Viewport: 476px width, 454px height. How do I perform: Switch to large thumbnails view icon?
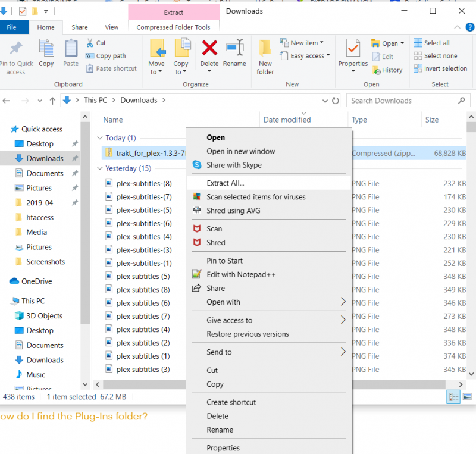466,396
